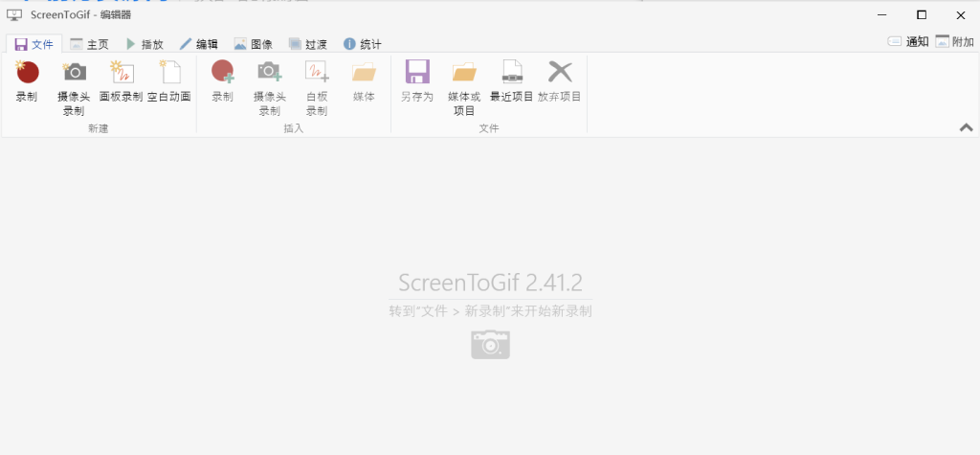
Task: Open recent projects (最近项目)
Action: click(511, 81)
